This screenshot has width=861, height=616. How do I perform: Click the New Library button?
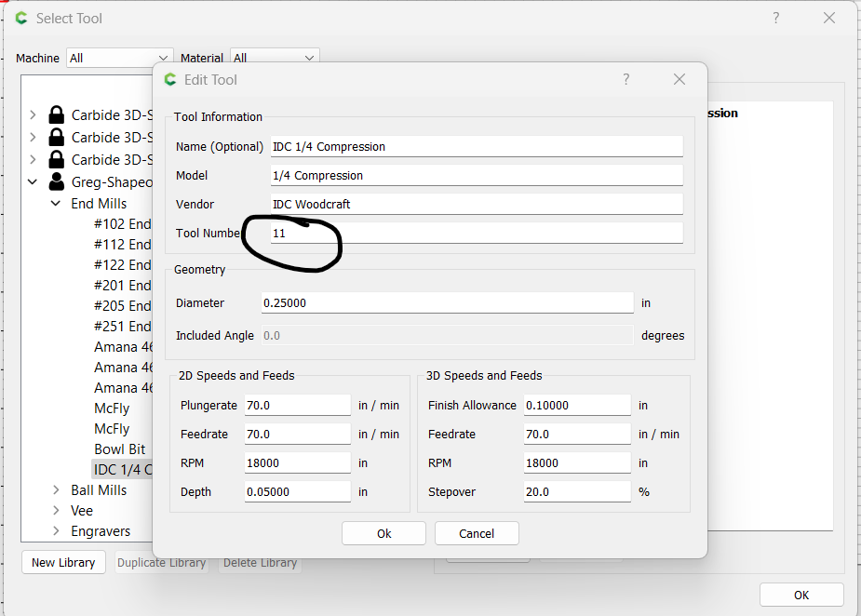(63, 563)
